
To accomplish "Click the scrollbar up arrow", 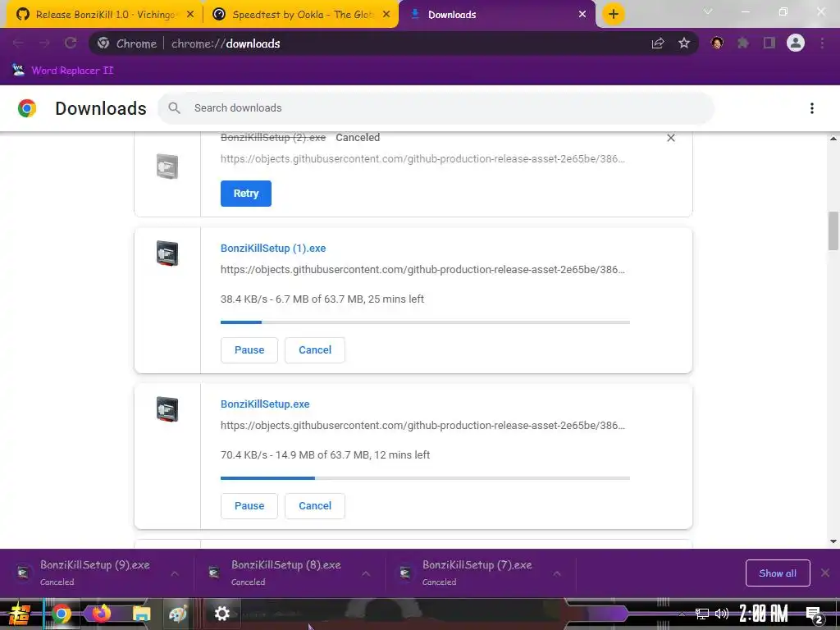I will click(833, 139).
